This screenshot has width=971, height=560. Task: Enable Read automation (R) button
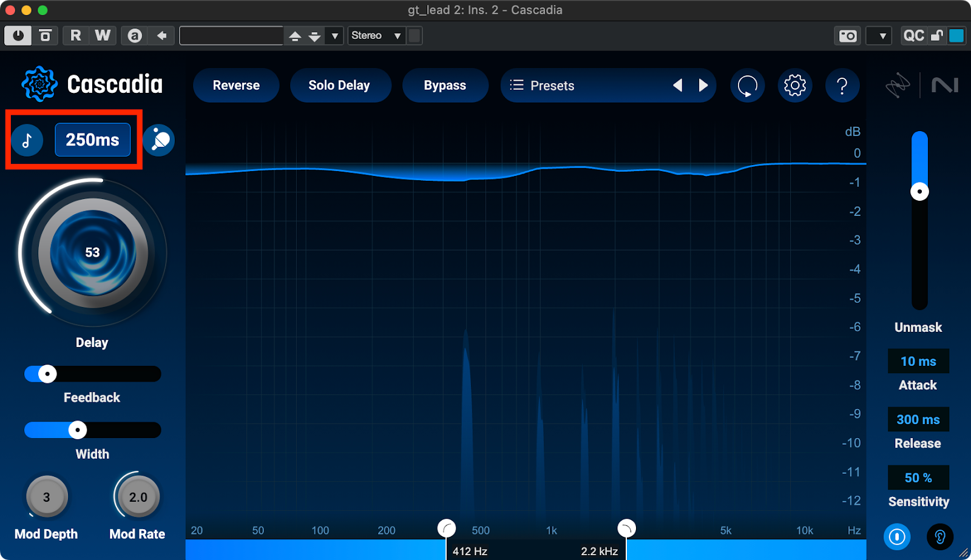[x=76, y=36]
